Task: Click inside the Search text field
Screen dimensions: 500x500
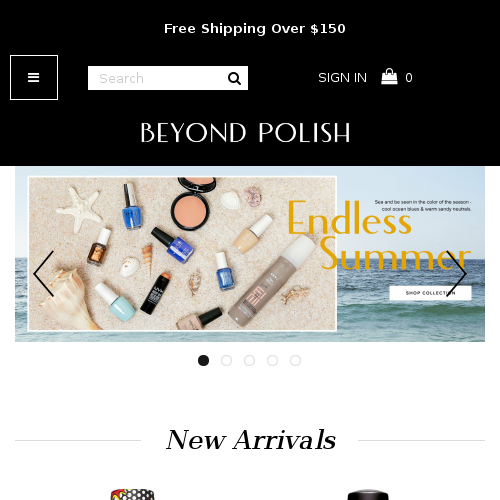Action: pyautogui.click(x=157, y=78)
